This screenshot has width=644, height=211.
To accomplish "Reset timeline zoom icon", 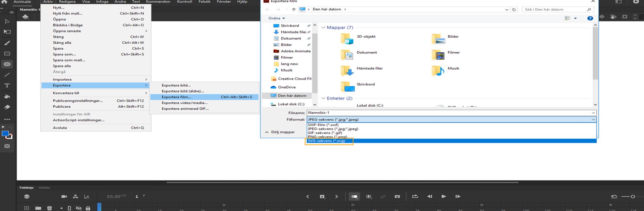I will point(614,197).
